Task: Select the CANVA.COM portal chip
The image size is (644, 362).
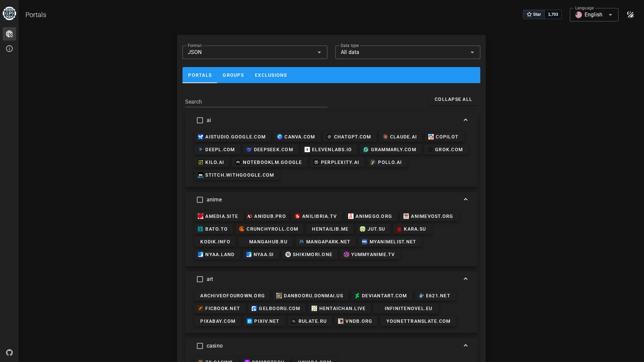Action: [x=297, y=137]
